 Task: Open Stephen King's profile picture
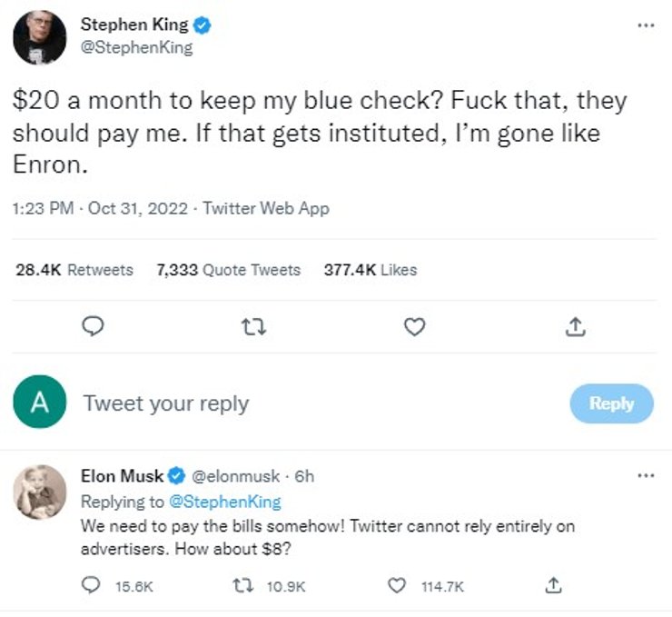pyautogui.click(x=39, y=37)
